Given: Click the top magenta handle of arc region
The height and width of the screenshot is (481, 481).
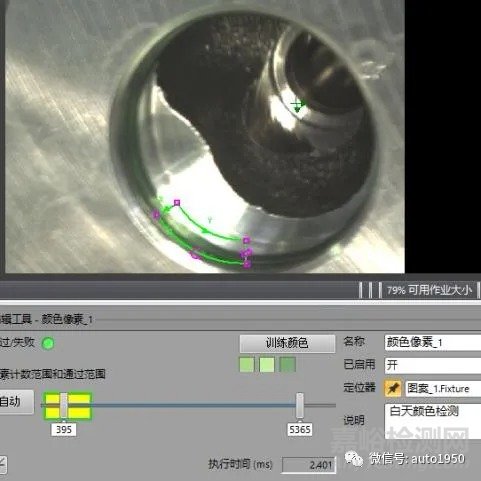Looking at the screenshot, I should [x=177, y=202].
